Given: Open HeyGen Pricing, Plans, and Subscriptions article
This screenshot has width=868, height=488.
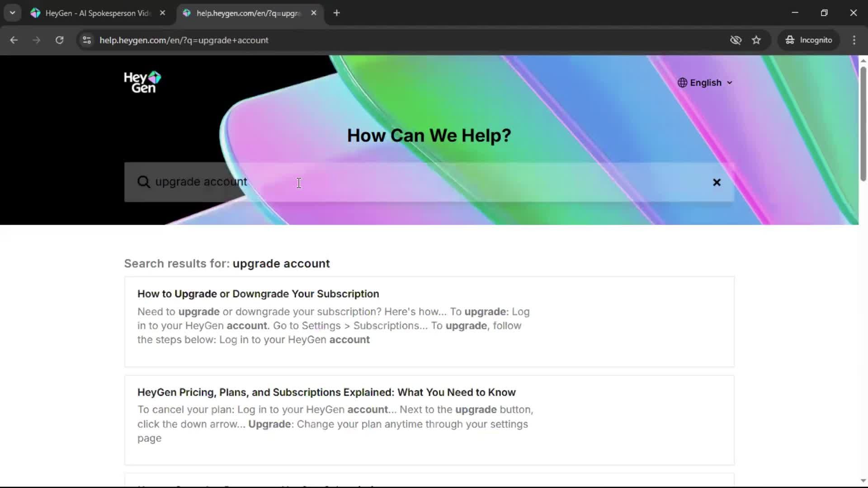Looking at the screenshot, I should click(326, 392).
